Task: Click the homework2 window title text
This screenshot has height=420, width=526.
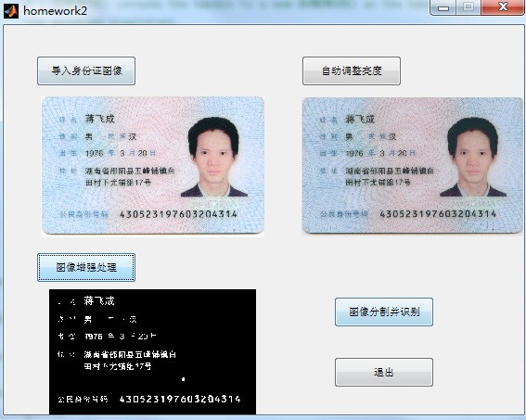Action: click(55, 11)
